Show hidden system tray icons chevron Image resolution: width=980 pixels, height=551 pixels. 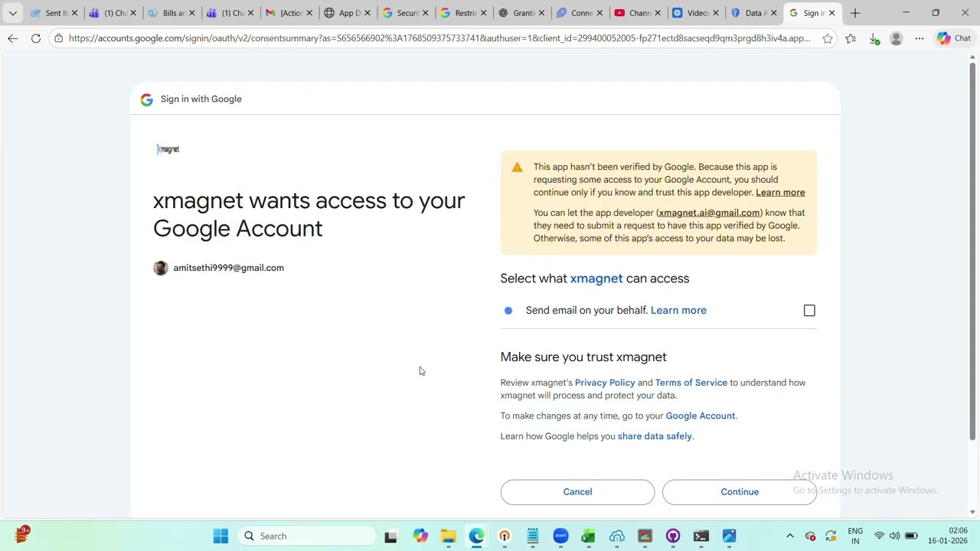pos(790,536)
